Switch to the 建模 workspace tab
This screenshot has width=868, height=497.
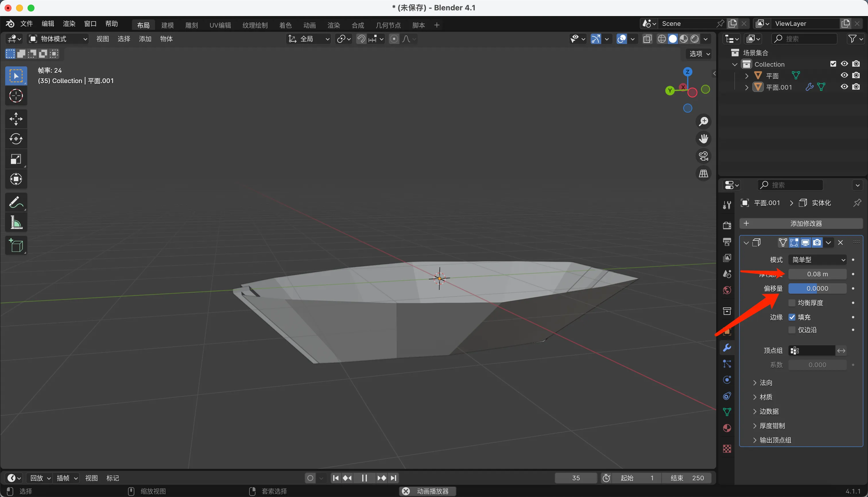(167, 25)
